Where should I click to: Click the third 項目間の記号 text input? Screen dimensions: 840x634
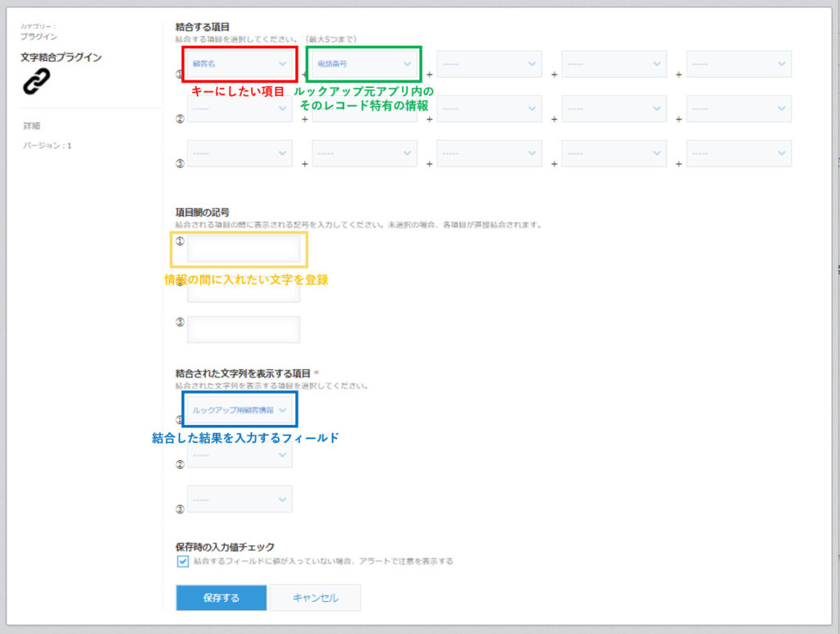coord(244,330)
